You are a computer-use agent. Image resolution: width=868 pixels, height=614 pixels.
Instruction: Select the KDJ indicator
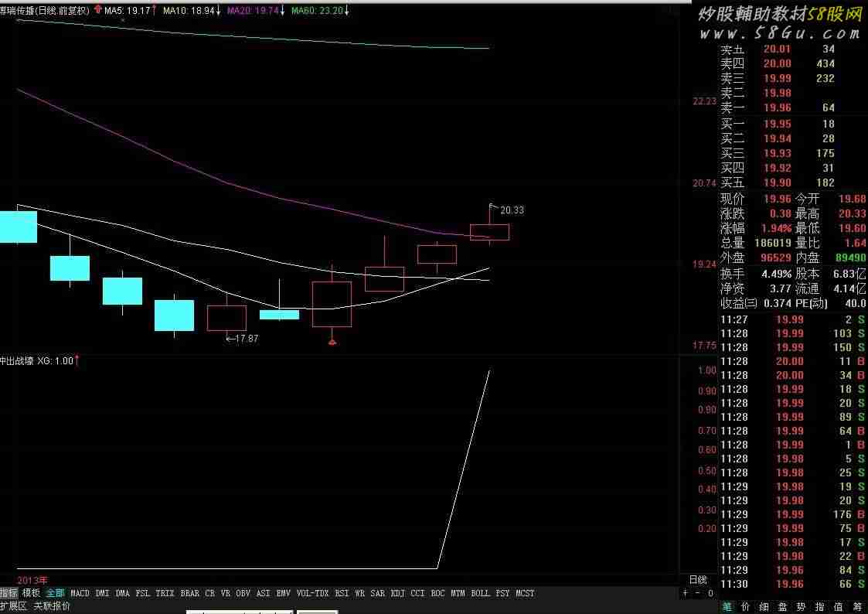click(397, 593)
